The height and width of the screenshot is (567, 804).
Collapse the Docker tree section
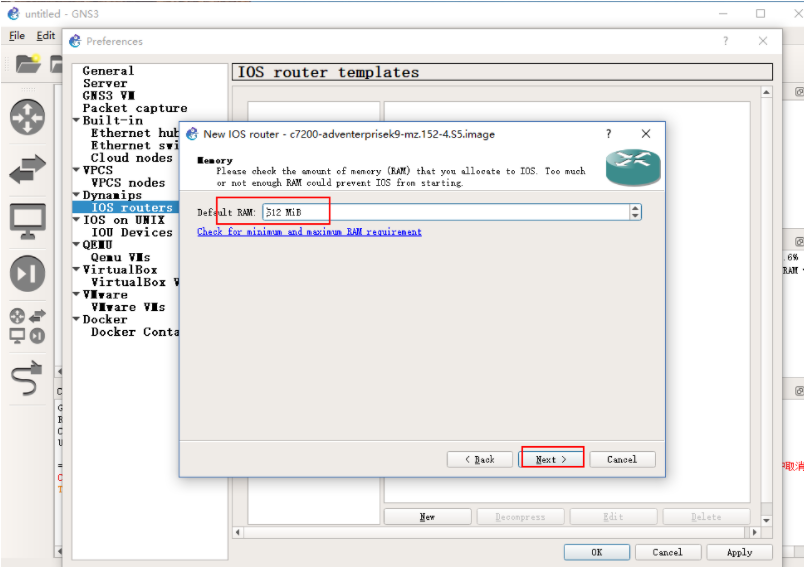76,319
